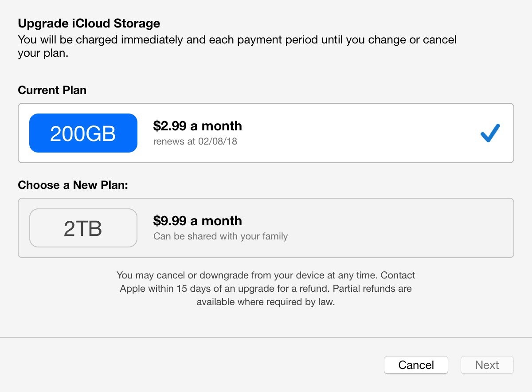Click the refund policy paragraph
The height and width of the screenshot is (392, 532).
[x=266, y=289]
